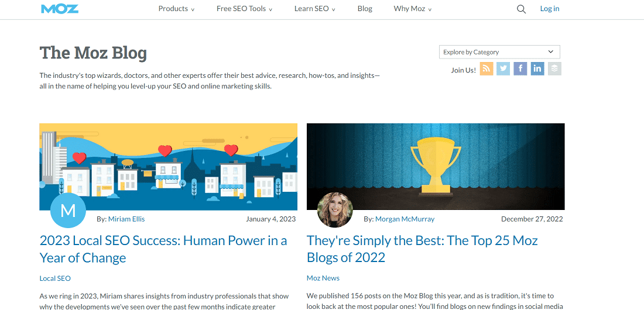Viewport: 644px width, 310px height.
Task: Open author link Morgan McMurray
Action: click(x=405, y=219)
